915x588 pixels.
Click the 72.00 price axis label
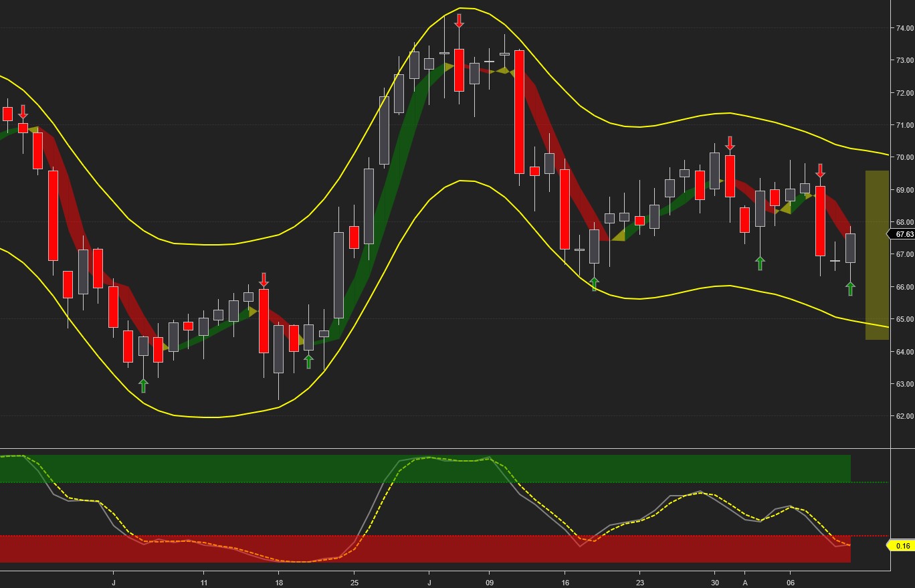click(x=905, y=93)
